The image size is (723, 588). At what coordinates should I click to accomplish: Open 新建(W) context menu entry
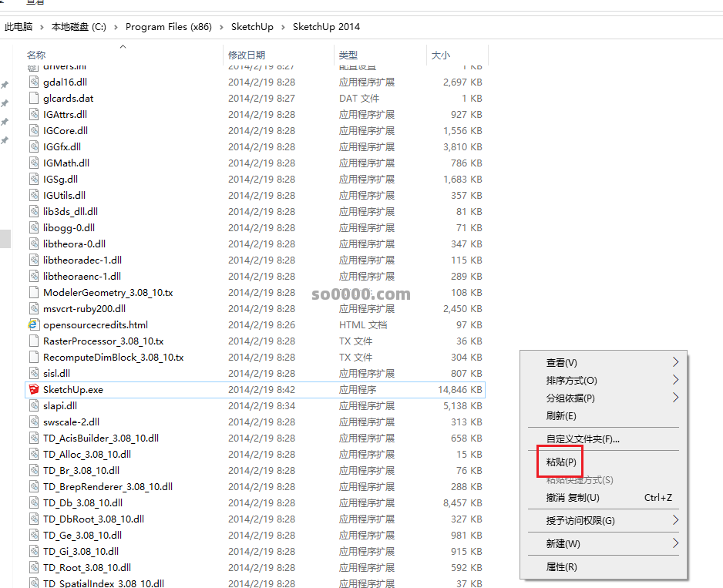[x=563, y=544]
